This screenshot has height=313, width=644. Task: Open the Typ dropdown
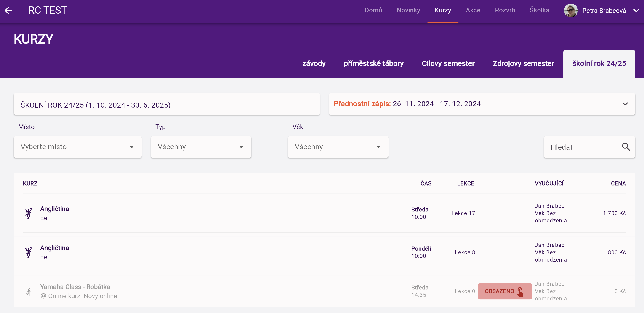pos(201,147)
